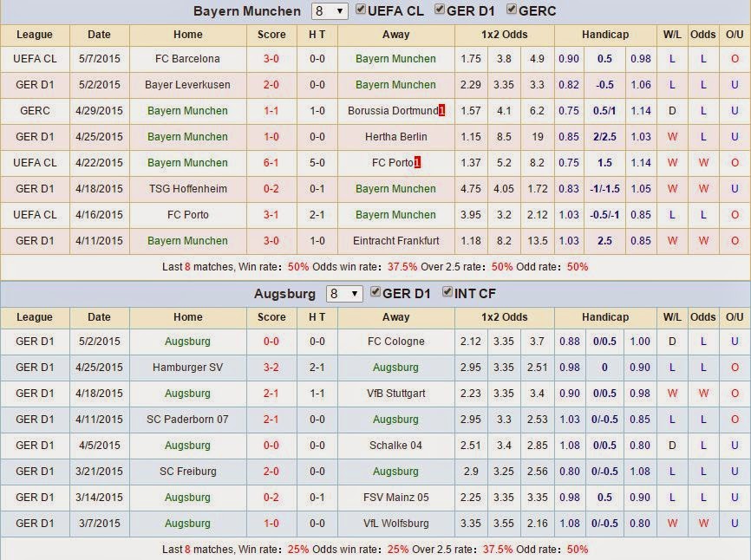Viewport: 751px width, 560px height.
Task: Click the 2/2.5 handicap for Hertha Berlin
Action: coord(604,137)
